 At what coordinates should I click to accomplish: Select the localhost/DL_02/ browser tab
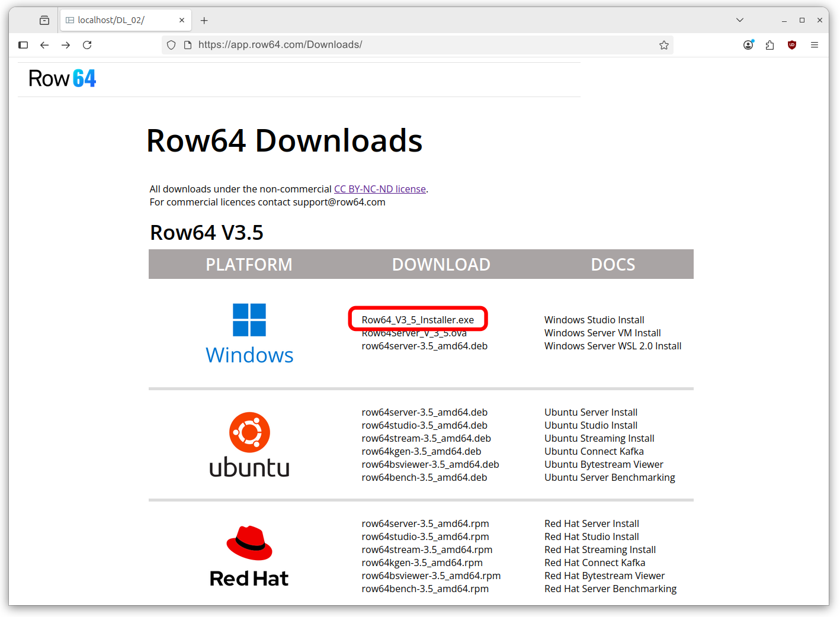click(x=126, y=20)
